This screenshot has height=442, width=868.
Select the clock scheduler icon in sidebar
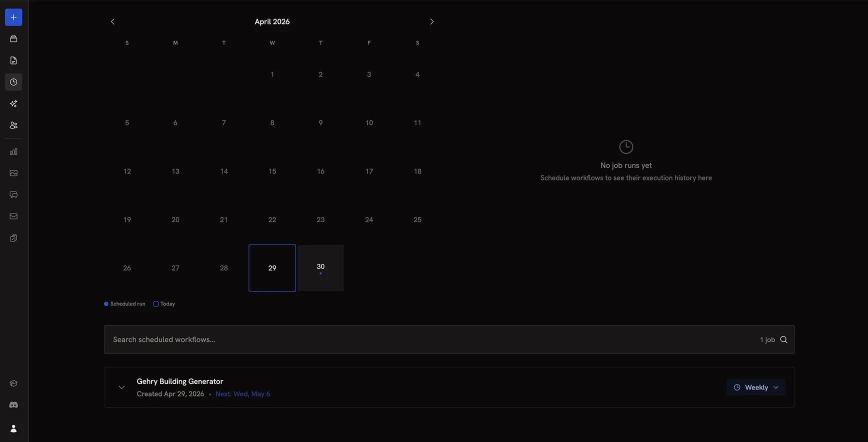pos(13,82)
